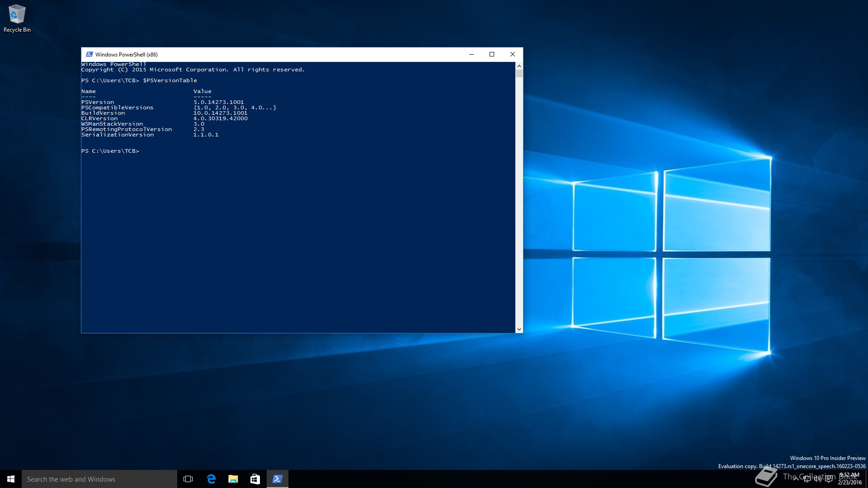Open the Action Center notifications icon
The image size is (868, 488).
point(829,479)
